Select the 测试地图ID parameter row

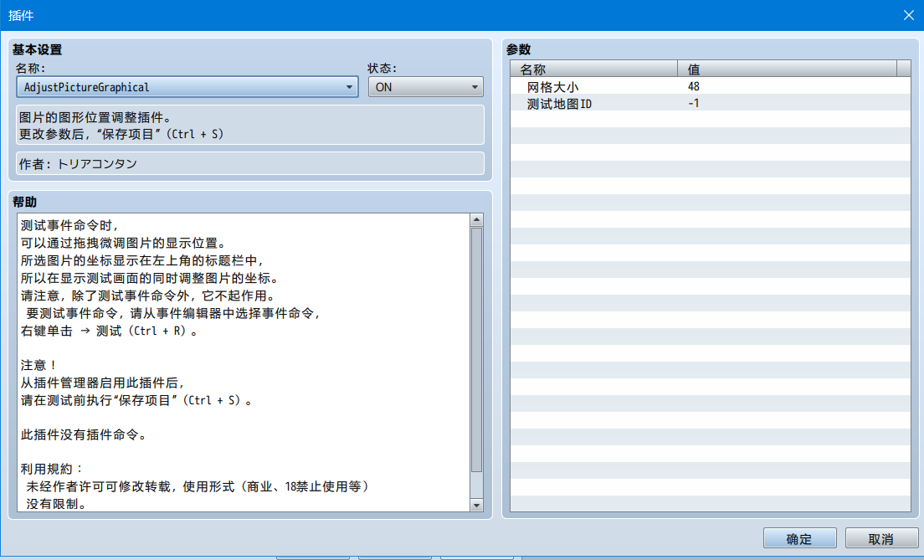pos(710,103)
